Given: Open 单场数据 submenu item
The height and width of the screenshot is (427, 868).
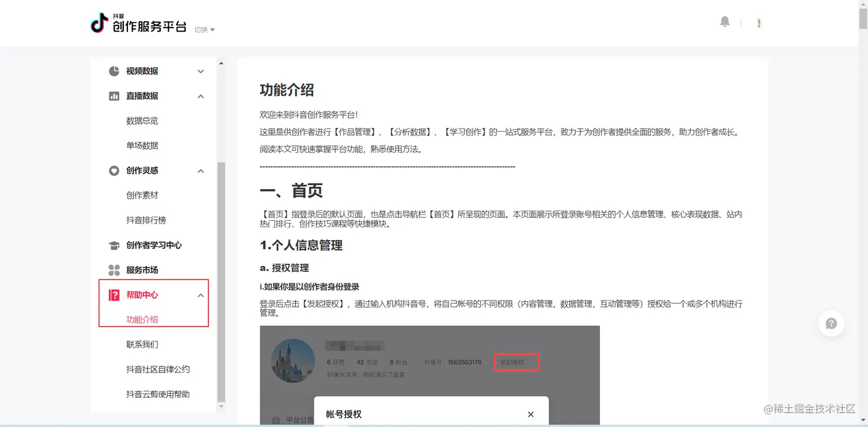Looking at the screenshot, I should pos(142,145).
